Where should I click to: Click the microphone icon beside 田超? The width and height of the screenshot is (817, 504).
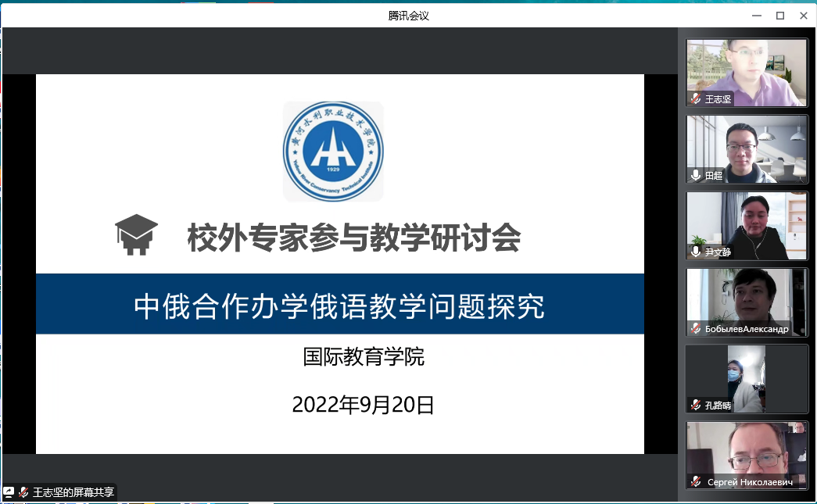pyautogui.click(x=695, y=176)
